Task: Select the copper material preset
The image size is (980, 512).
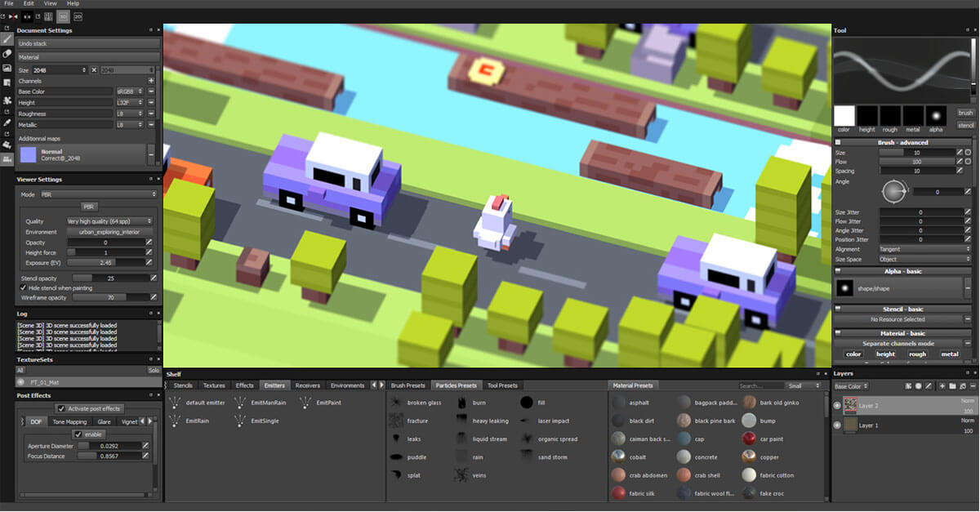Action: [762, 457]
